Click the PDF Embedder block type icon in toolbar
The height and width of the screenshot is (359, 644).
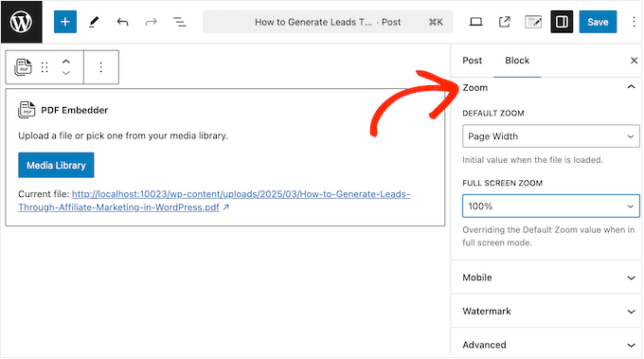23,67
